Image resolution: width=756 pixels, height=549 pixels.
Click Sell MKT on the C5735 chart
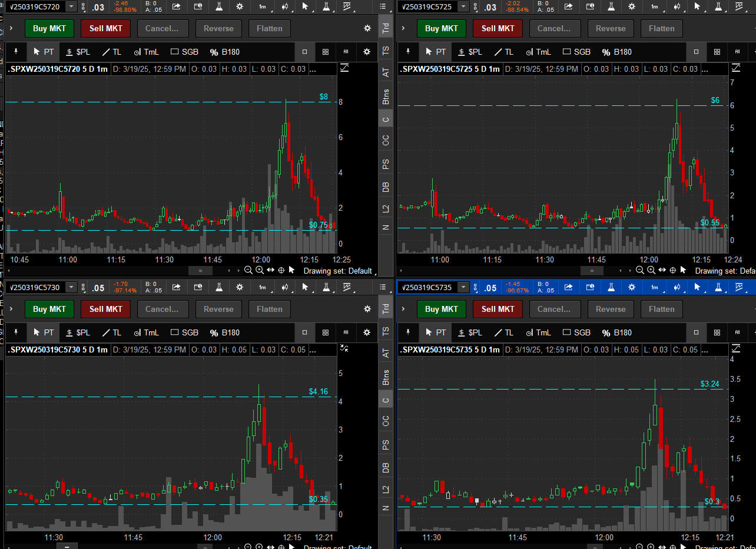point(498,309)
